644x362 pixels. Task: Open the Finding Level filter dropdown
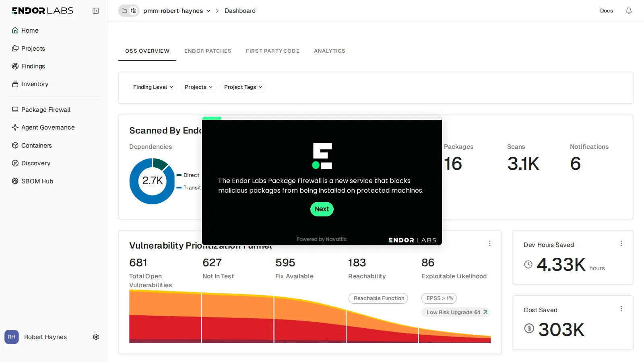tap(153, 87)
